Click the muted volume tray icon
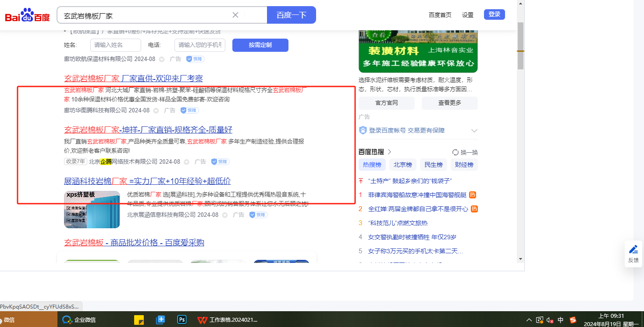644x327 pixels. [x=550, y=320]
